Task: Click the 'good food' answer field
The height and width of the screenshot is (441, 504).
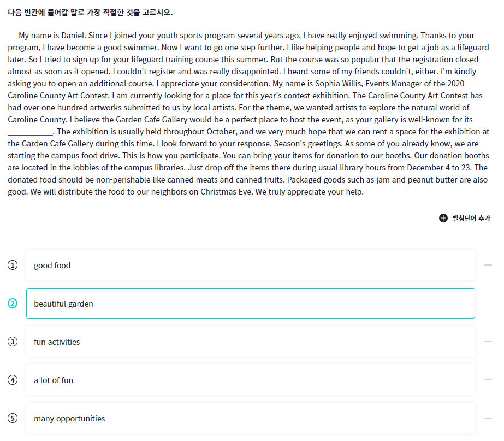Action: [251, 265]
